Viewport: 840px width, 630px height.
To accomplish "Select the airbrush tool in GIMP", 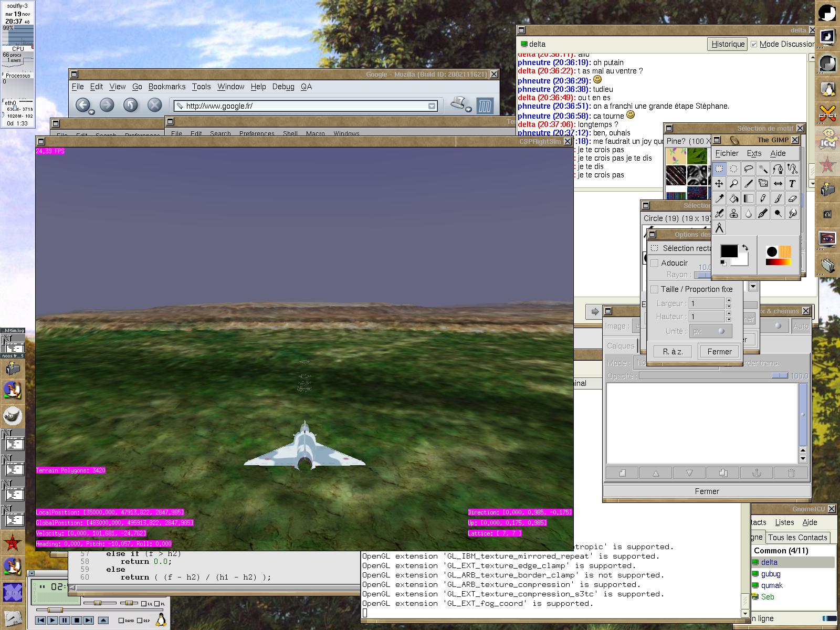I will tap(719, 213).
